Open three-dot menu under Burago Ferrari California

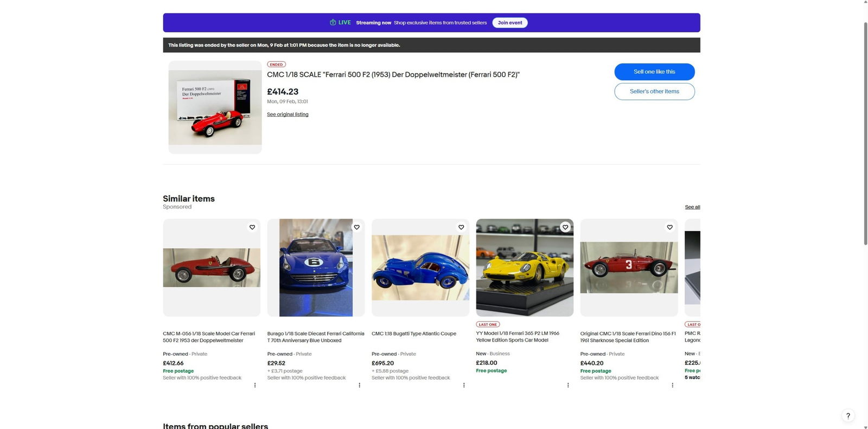359,385
